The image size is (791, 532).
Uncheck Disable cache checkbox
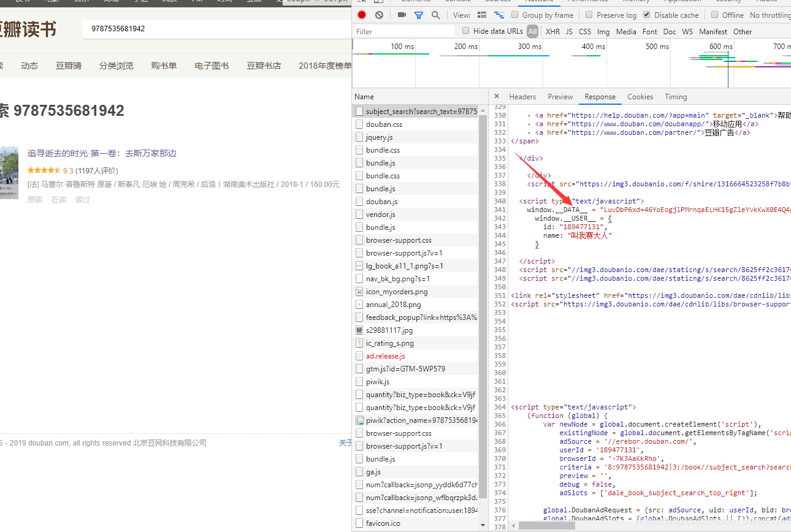coord(646,15)
